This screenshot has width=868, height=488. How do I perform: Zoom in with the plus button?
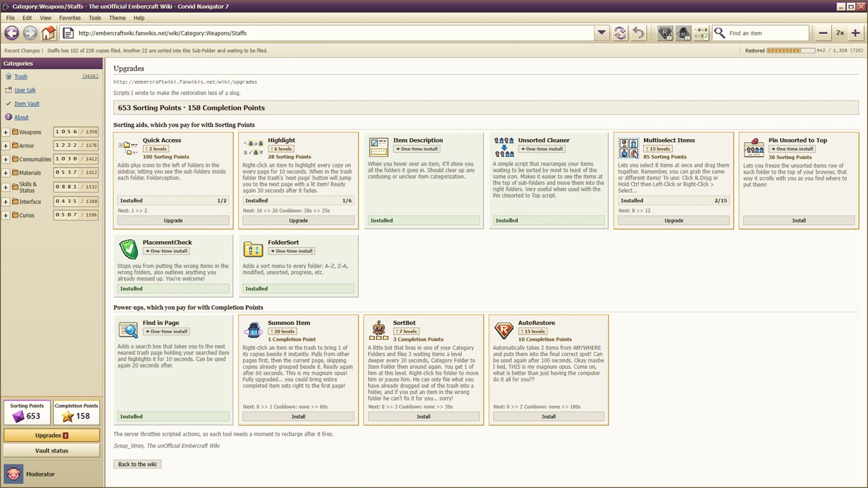coord(855,33)
